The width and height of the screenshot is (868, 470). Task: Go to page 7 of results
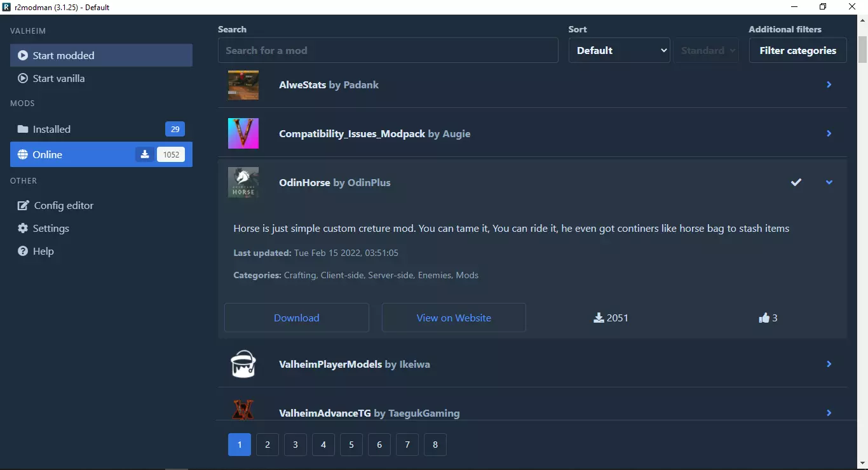[407, 445]
